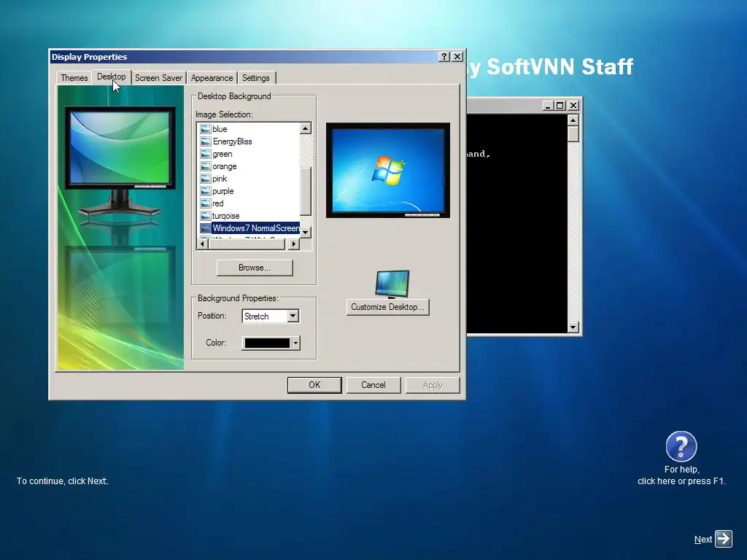Click 'For help, click here' text

click(682, 475)
